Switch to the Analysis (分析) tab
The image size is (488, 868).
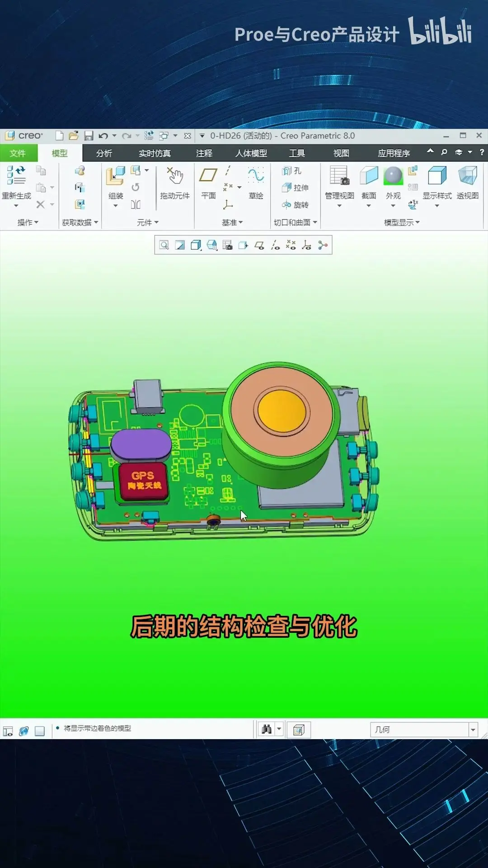(x=104, y=153)
